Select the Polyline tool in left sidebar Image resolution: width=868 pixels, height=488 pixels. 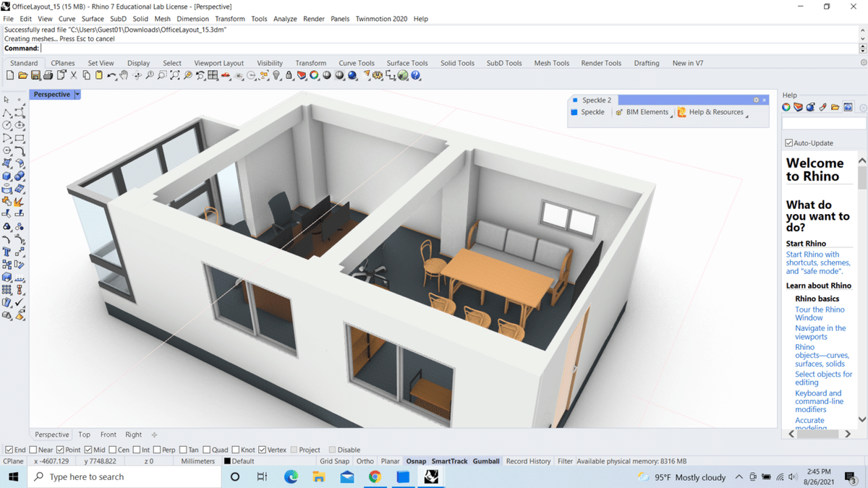[7, 113]
